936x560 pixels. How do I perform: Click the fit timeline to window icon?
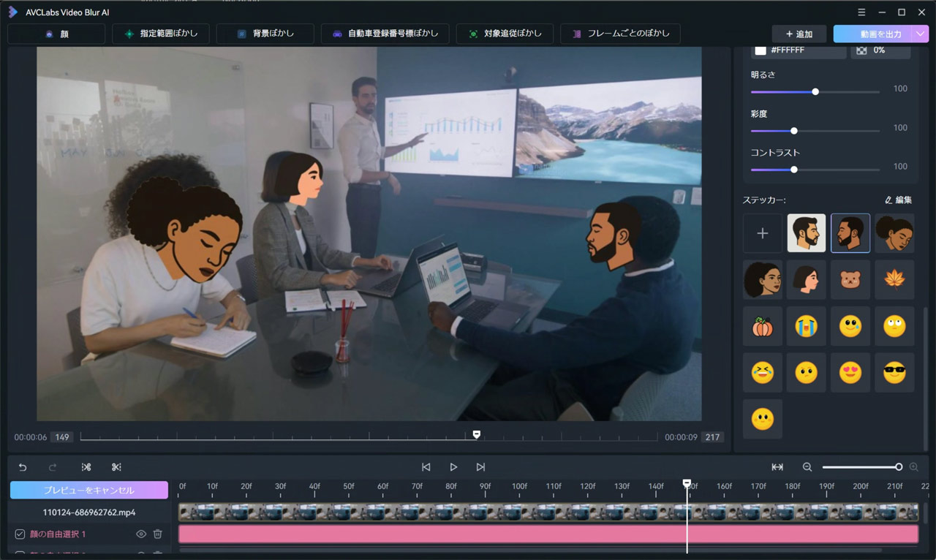[x=777, y=466]
